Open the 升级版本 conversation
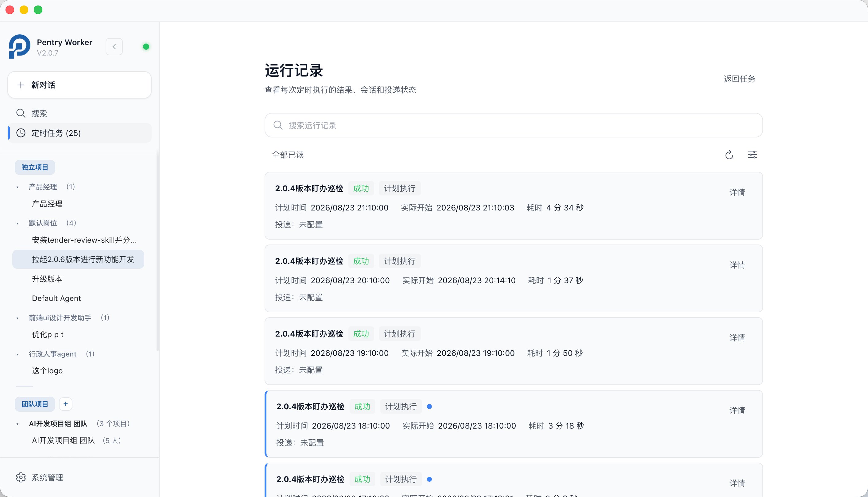 click(78, 279)
